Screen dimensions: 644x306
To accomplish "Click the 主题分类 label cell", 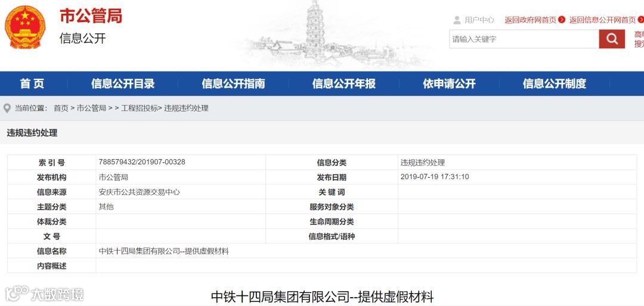I will (52, 207).
